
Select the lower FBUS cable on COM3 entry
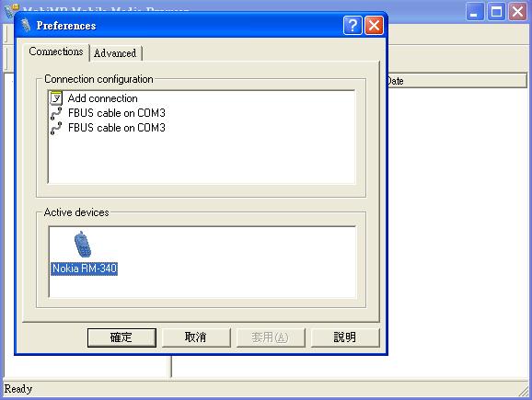pos(117,128)
